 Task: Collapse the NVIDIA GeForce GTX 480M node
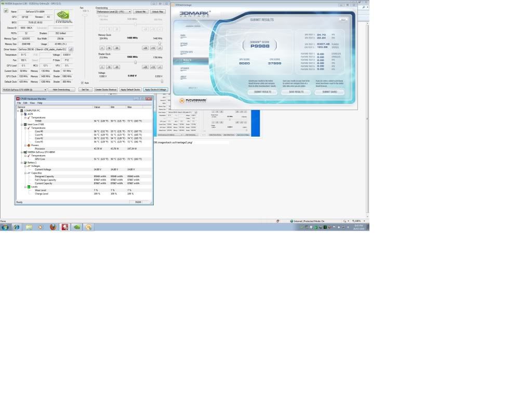22,152
